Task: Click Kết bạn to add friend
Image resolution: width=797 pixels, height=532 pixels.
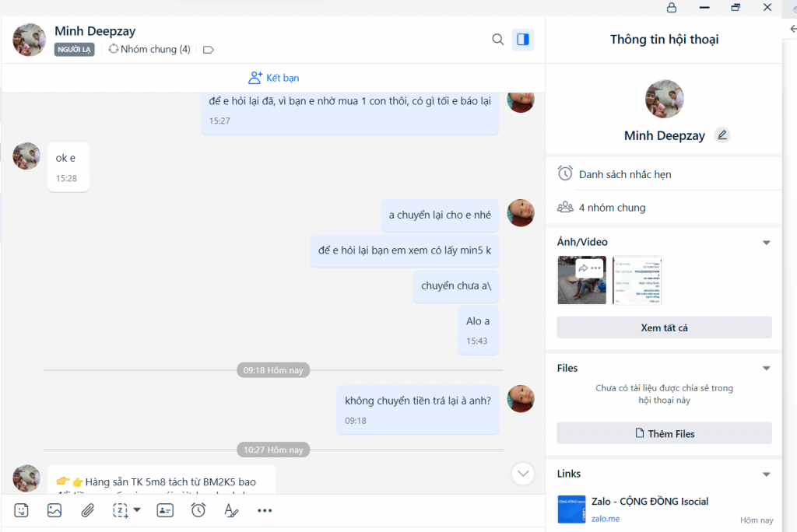Action: [x=273, y=78]
